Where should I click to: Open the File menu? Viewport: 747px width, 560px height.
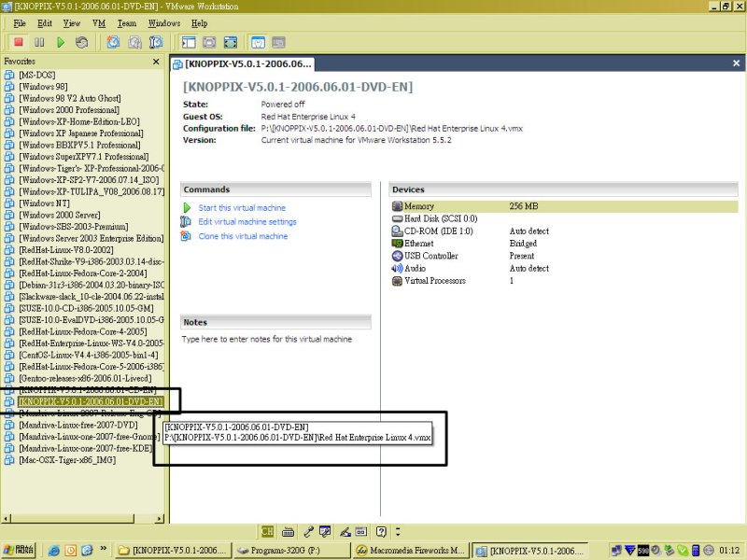pos(20,23)
